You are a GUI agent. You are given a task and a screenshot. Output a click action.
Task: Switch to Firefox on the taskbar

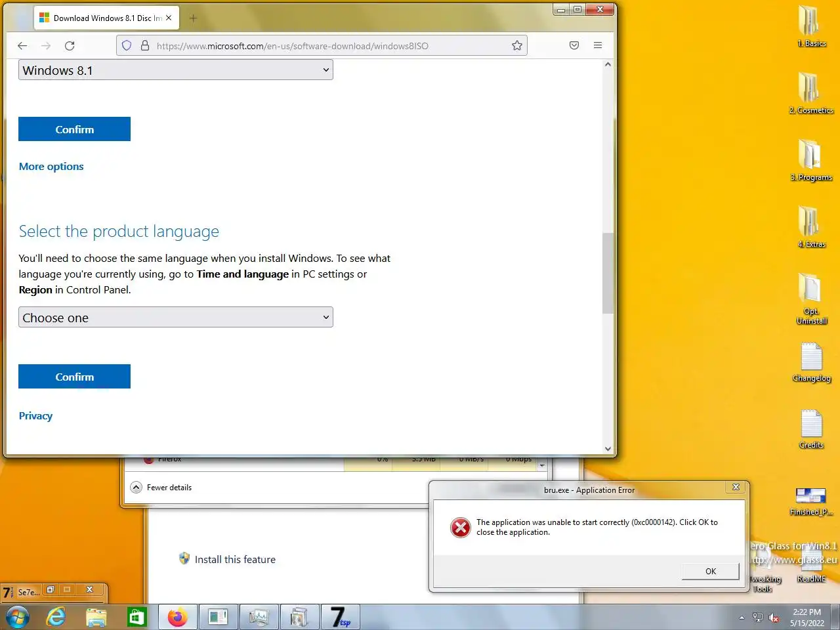177,618
